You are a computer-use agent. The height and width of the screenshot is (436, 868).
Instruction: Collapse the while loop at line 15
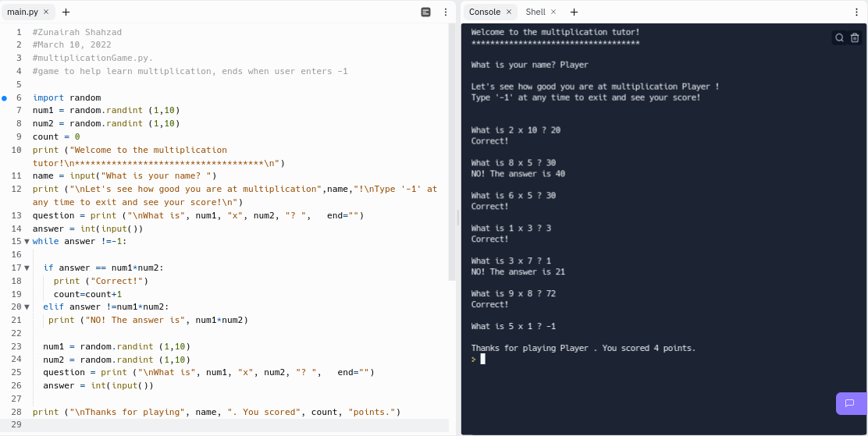coord(27,242)
